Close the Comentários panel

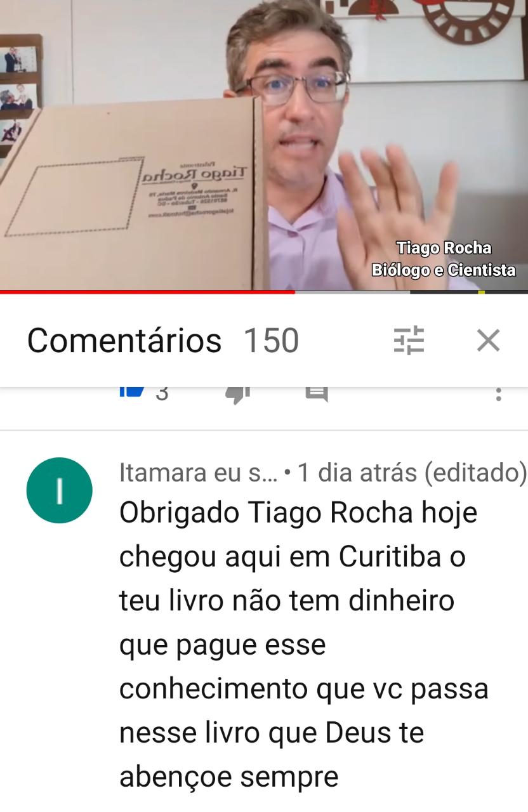click(x=488, y=341)
